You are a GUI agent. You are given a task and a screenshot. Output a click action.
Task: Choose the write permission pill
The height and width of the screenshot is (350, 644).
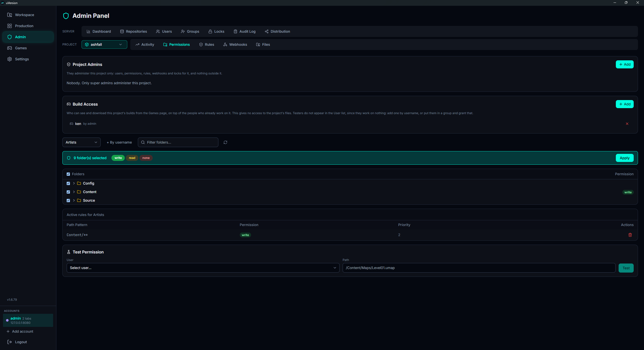click(x=118, y=158)
